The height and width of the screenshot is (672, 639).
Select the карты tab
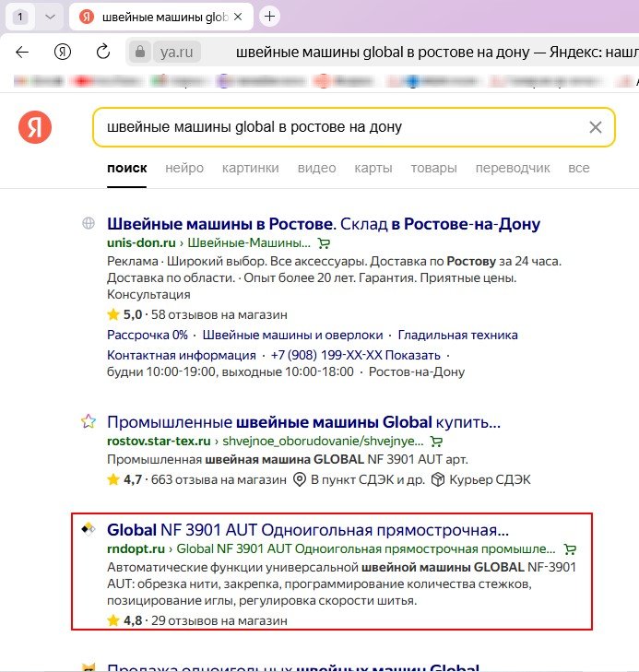pyautogui.click(x=373, y=168)
